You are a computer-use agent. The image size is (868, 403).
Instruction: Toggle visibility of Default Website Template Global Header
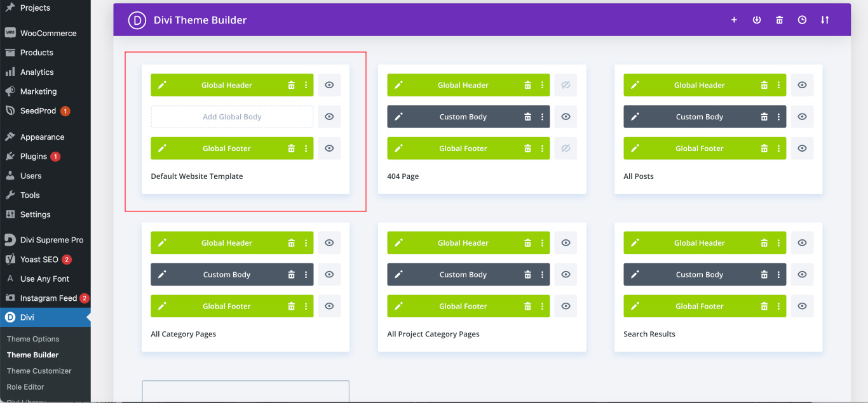click(x=329, y=85)
